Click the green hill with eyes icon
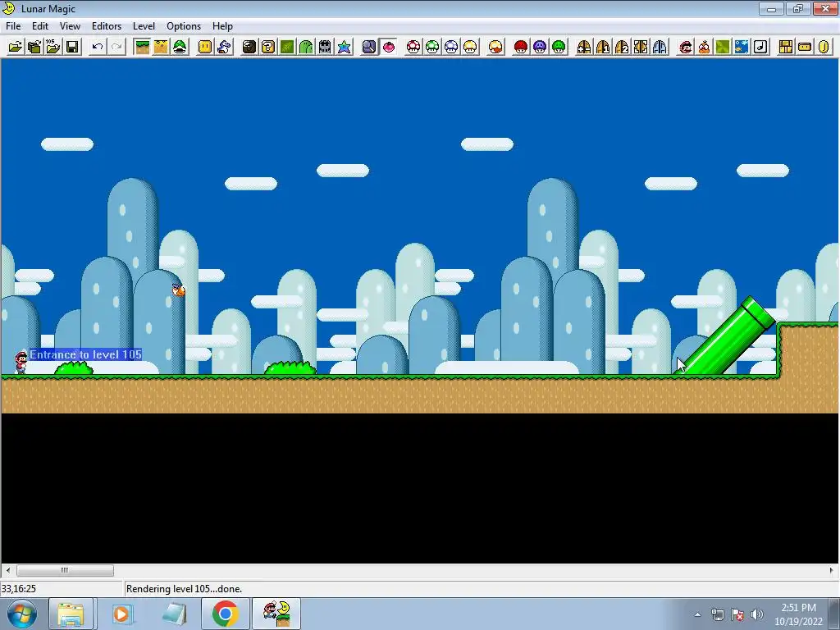840x630 pixels. pos(306,47)
